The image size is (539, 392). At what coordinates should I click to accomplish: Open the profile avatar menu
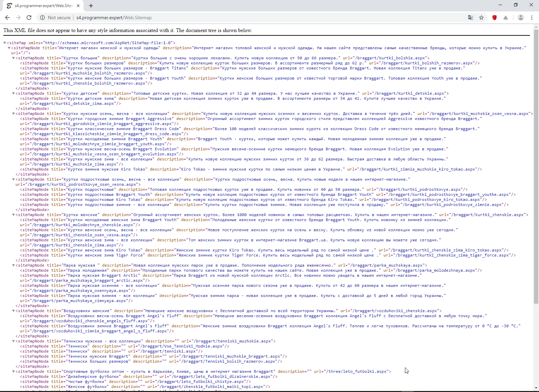click(x=520, y=18)
